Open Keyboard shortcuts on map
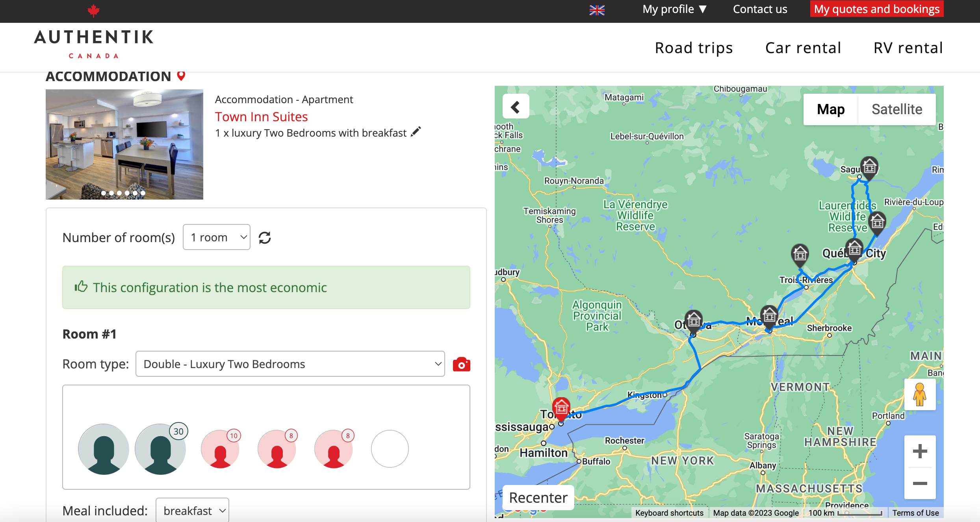This screenshot has height=522, width=980. click(x=669, y=513)
